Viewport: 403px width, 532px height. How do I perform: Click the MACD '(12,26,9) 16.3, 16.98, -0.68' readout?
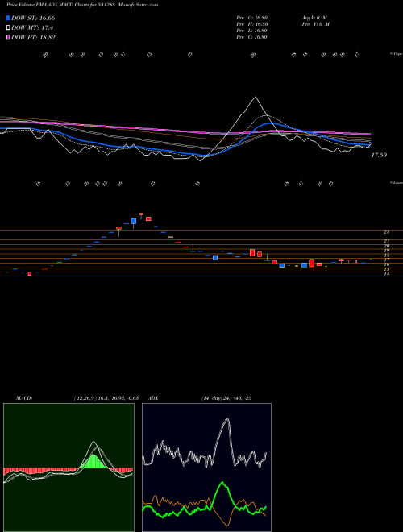[x=106, y=398]
